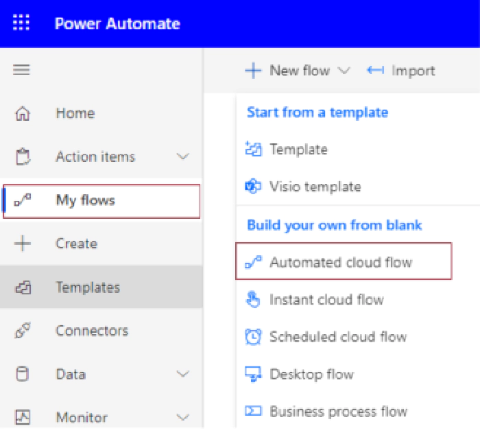Choose Instant cloud flow
The image size is (480, 448).
coord(326,300)
